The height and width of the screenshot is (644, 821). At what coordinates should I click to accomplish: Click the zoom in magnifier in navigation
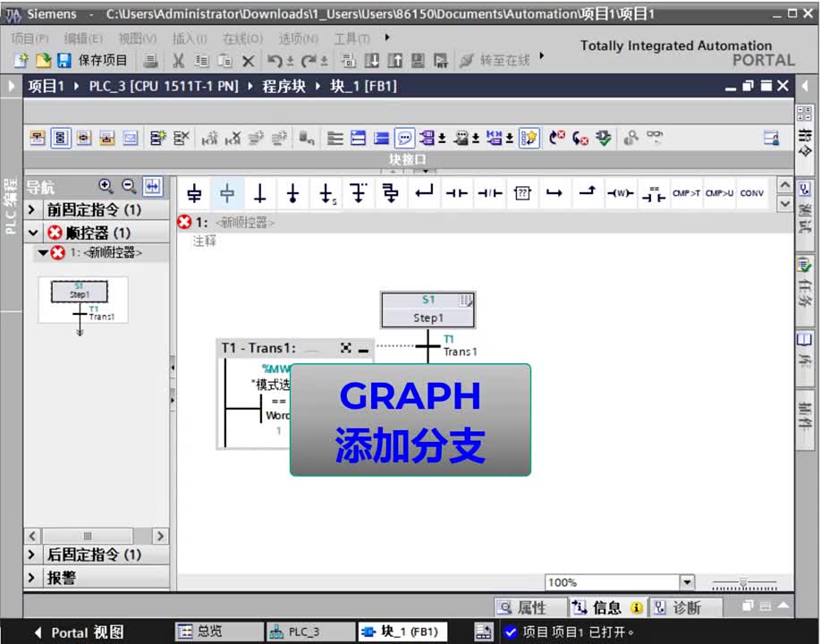(106, 186)
